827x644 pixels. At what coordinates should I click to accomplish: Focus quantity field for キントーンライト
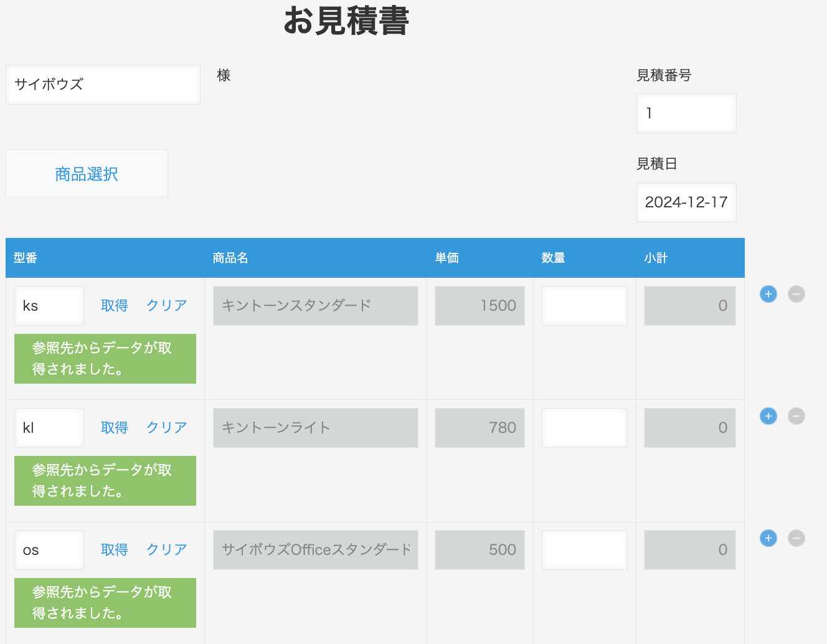pyautogui.click(x=585, y=428)
